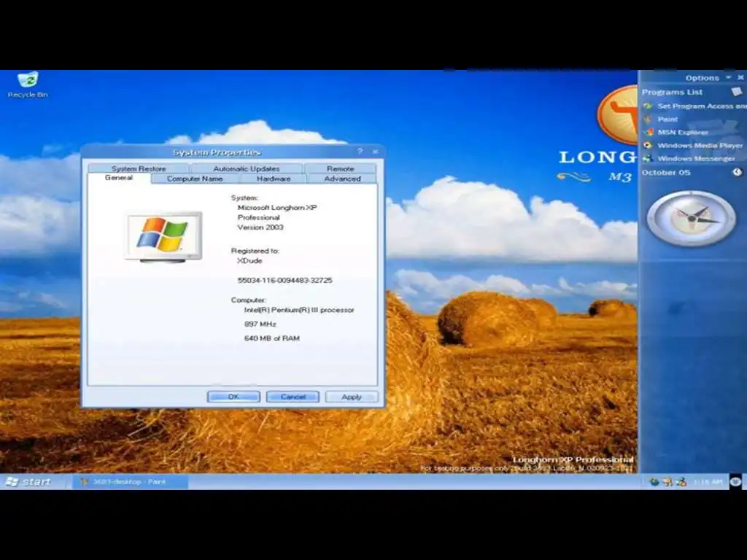The height and width of the screenshot is (560, 747).
Task: Click the Programs List header in sidebar
Action: pos(672,92)
